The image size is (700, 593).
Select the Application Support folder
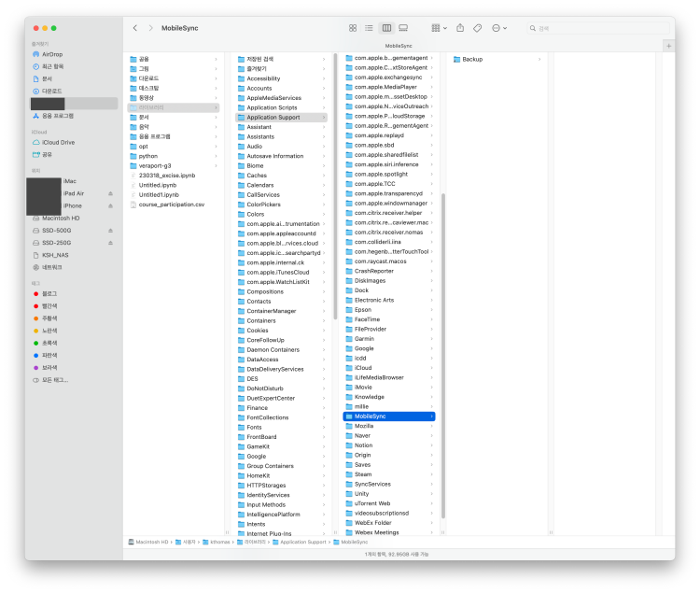tap(281, 118)
